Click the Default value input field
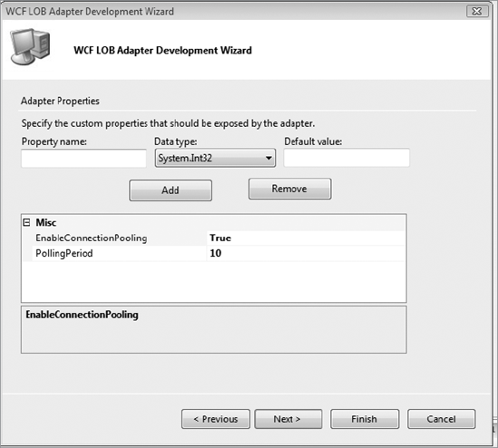Screen dimensions: 498x448 347,158
